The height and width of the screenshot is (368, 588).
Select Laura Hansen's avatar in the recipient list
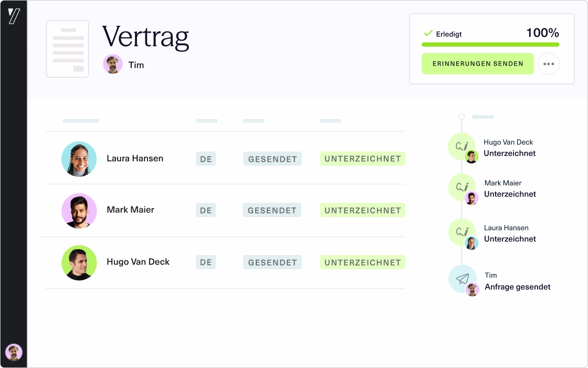(x=79, y=159)
